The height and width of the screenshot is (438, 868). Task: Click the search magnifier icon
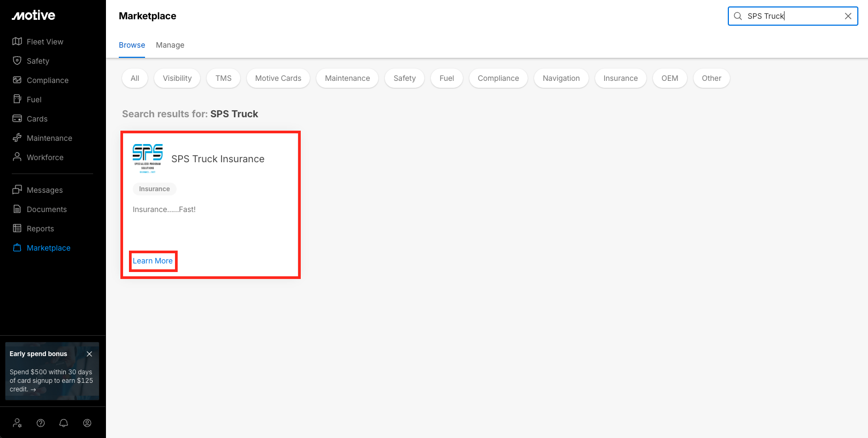(738, 16)
